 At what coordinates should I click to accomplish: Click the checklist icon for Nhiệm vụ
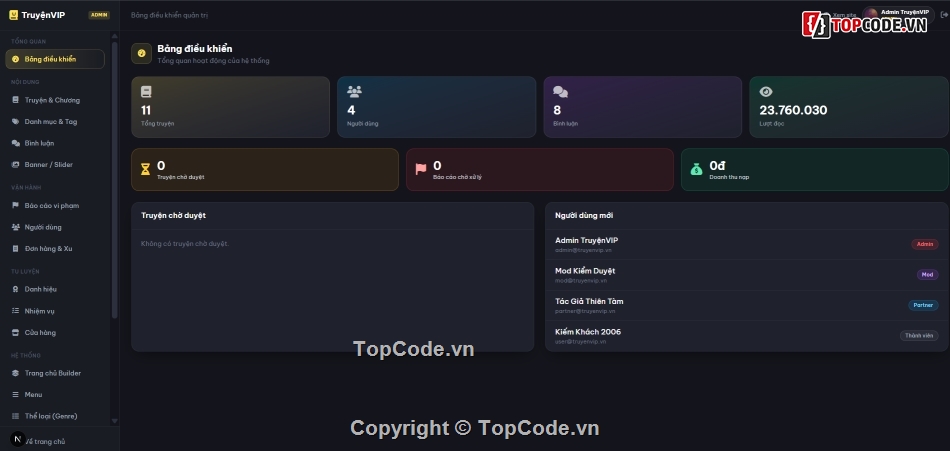pyautogui.click(x=16, y=311)
